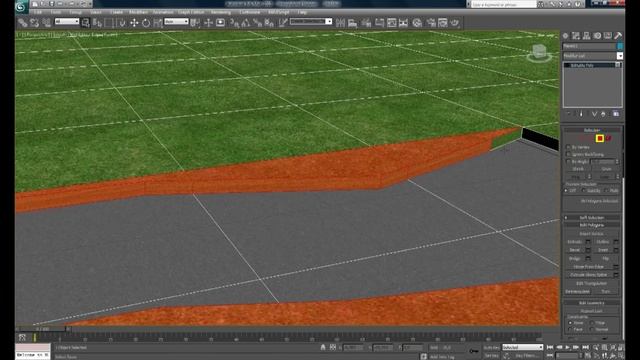The image size is (640, 360).
Task: Select the Move tool in the toolbar
Action: pos(134,23)
